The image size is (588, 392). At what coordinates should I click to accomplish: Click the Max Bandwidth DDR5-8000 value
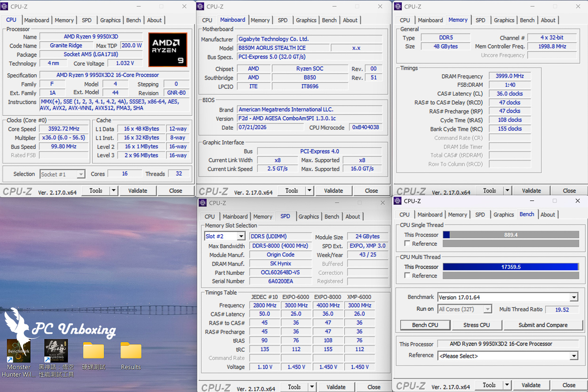click(280, 246)
